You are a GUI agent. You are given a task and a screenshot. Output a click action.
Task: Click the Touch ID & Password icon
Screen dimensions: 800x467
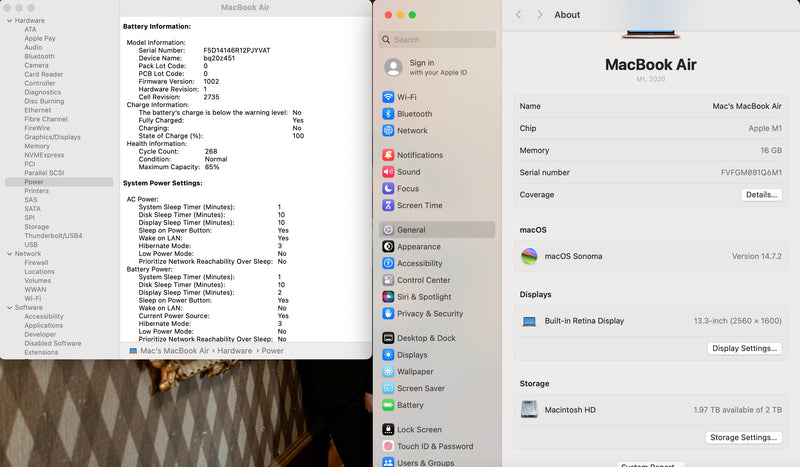tap(388, 446)
